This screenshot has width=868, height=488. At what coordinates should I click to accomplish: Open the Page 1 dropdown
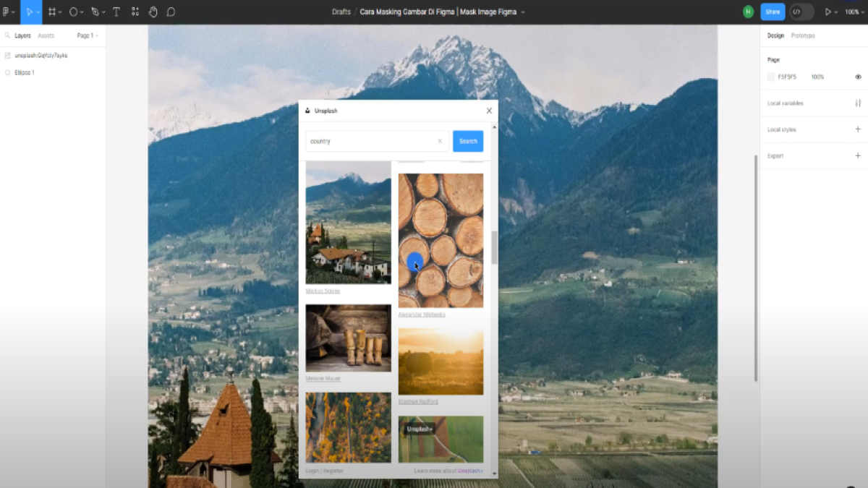(88, 35)
